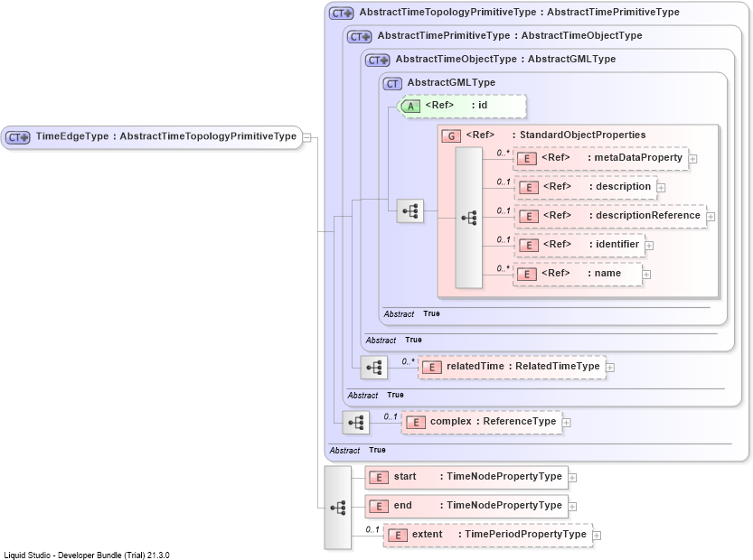This screenshot has width=753, height=560.
Task: Expand the relatedTime element
Action: point(610,368)
